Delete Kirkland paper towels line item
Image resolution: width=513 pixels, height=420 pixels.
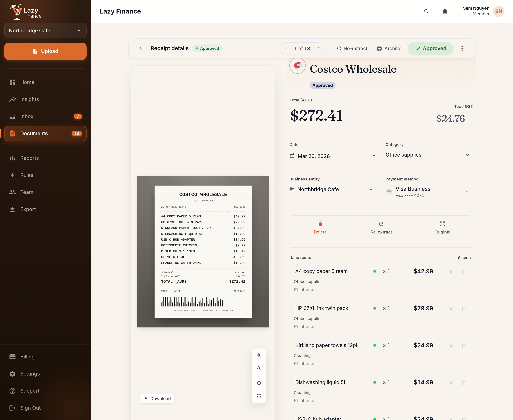[464, 346]
